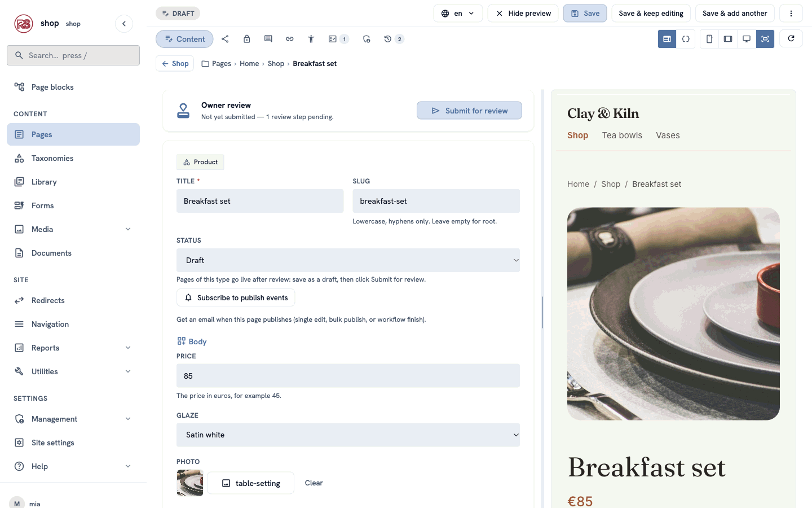812x508 pixels.
Task: Expand the Help sidebar group
Action: coord(73,466)
